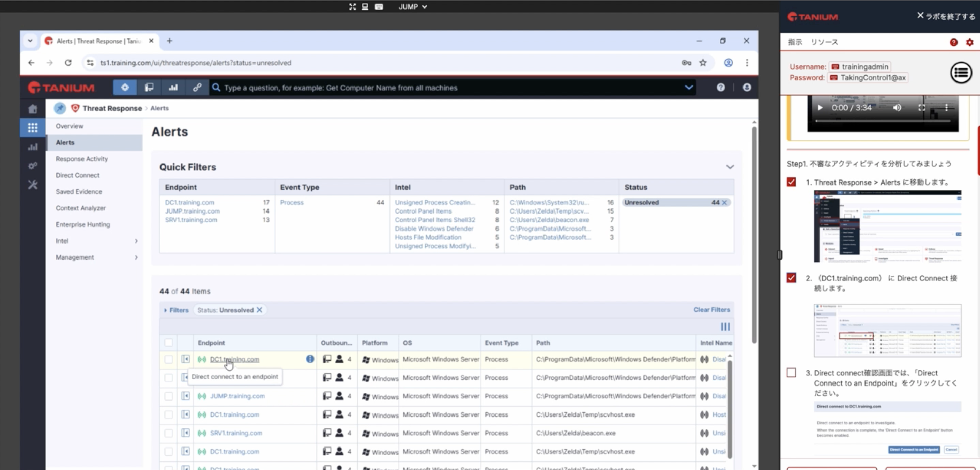Open the Reporting chart icon in Tanium header
This screenshot has width=980, height=470.
coord(173,88)
